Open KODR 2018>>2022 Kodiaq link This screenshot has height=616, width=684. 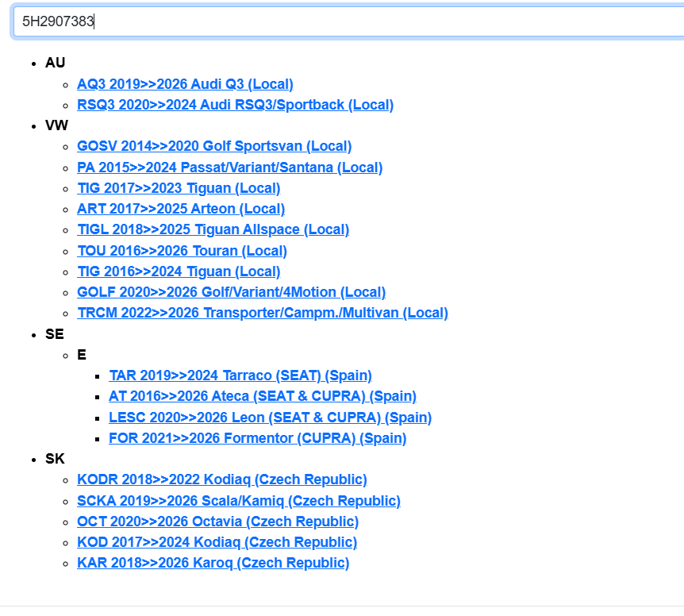click(x=222, y=479)
